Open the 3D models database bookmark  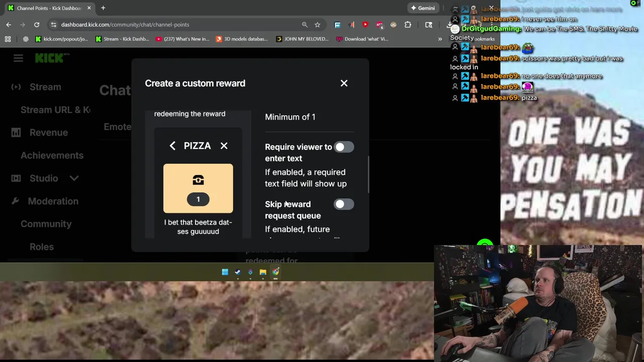[x=242, y=39]
